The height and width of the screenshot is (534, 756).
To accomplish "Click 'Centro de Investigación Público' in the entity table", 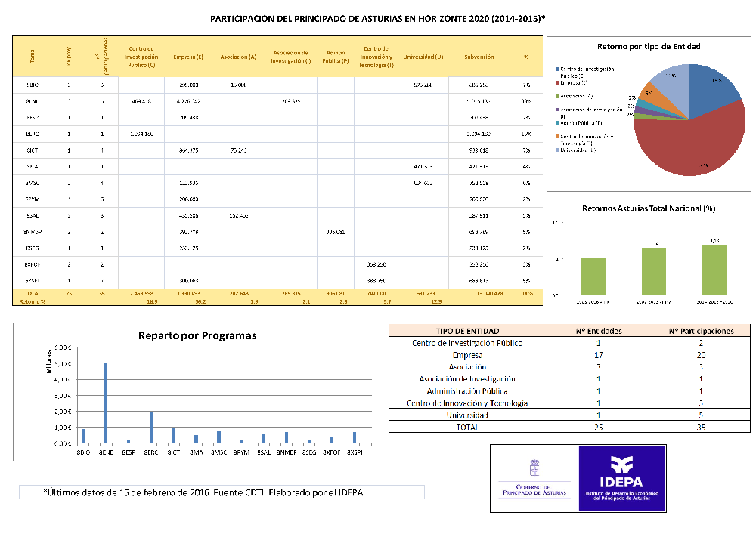I will (x=467, y=343).
